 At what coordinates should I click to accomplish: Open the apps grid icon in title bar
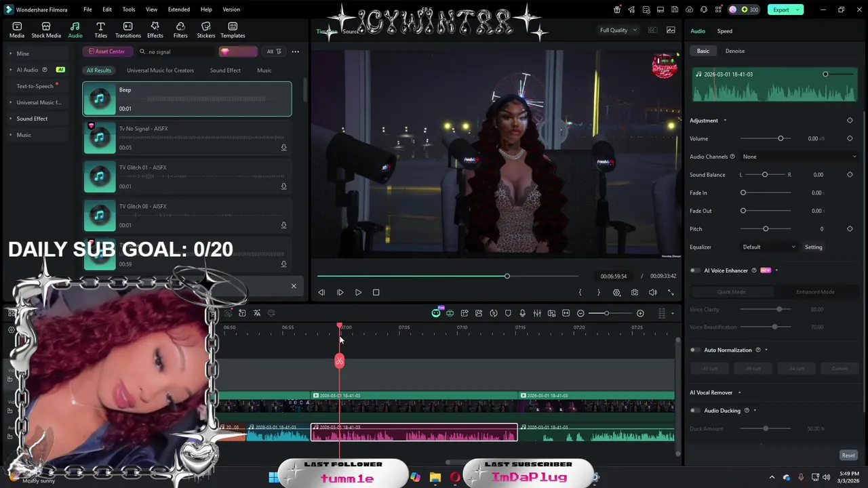[x=718, y=9]
